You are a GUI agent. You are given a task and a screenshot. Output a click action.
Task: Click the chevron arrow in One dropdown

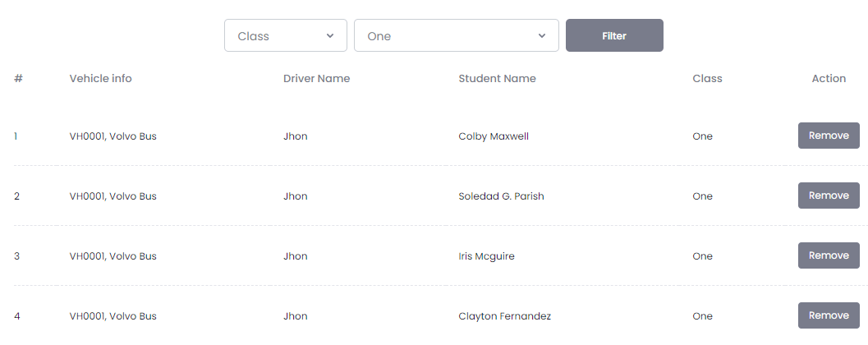click(x=542, y=36)
